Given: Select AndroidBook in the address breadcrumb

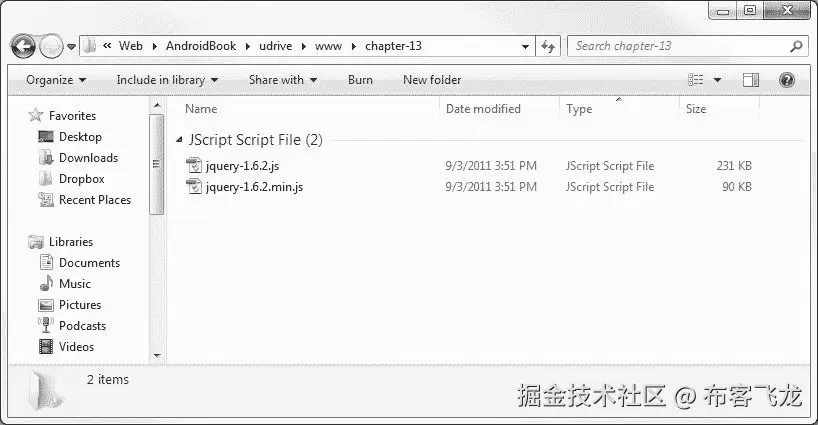Looking at the screenshot, I should [x=201, y=46].
